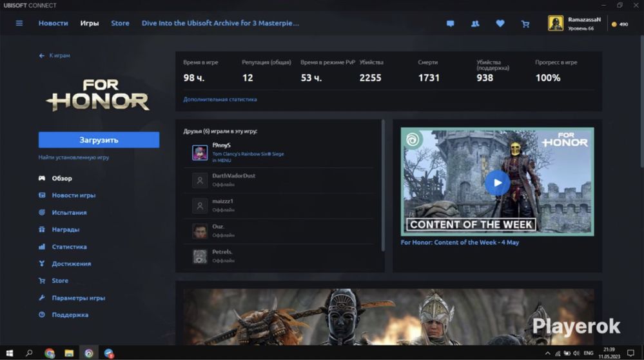Open the chat messages icon

[450, 23]
